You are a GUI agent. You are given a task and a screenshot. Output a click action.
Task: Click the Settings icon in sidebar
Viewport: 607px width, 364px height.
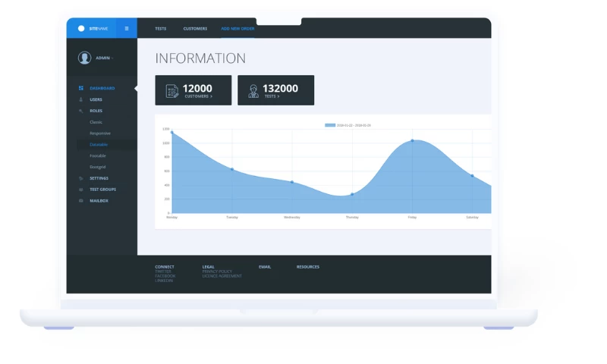tap(81, 178)
